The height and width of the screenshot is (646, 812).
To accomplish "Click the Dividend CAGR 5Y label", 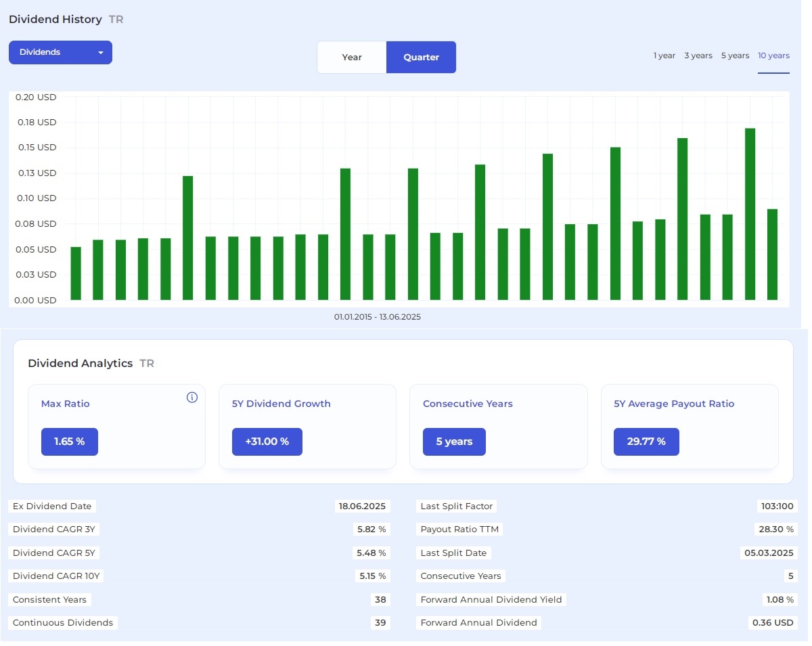I will click(x=53, y=553).
